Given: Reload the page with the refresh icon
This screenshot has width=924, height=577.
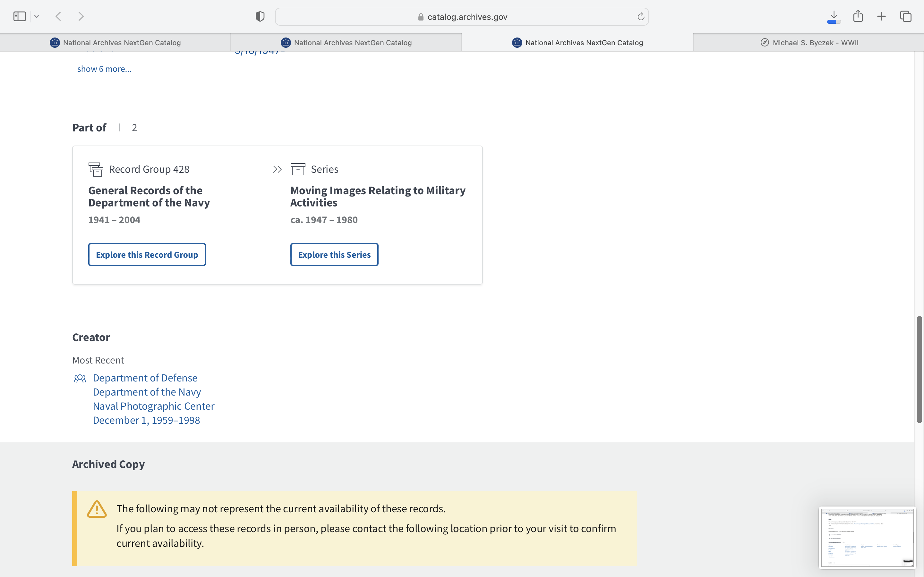Looking at the screenshot, I should pyautogui.click(x=641, y=16).
